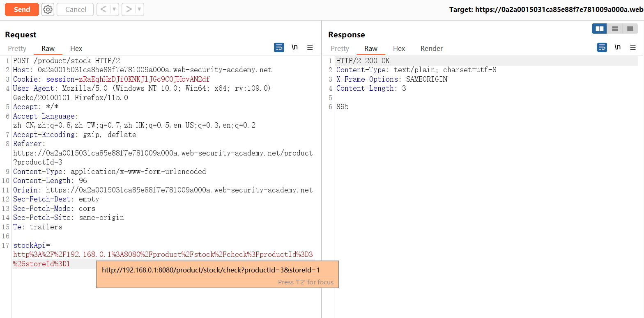
Task: Open Response panel hamburger options menu
Action: click(x=633, y=48)
